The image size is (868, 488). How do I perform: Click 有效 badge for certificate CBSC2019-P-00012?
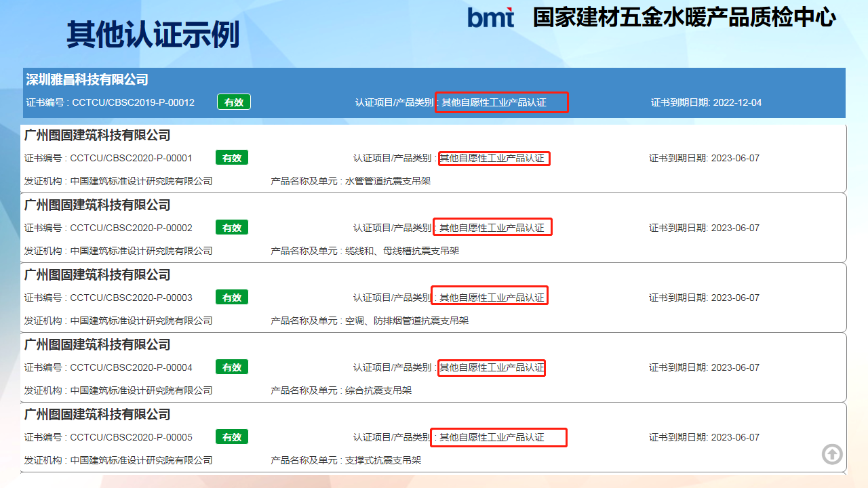tap(234, 102)
